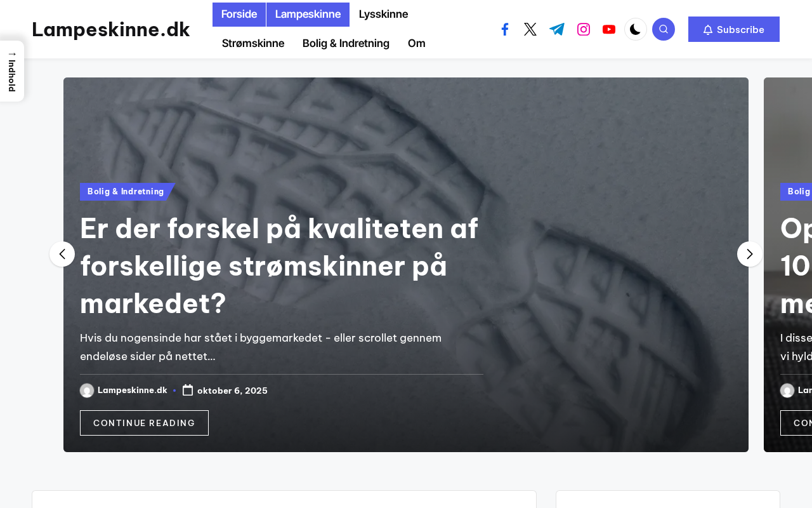Go to next slide arrow
Screen dimensions: 812x508
[x=750, y=254]
